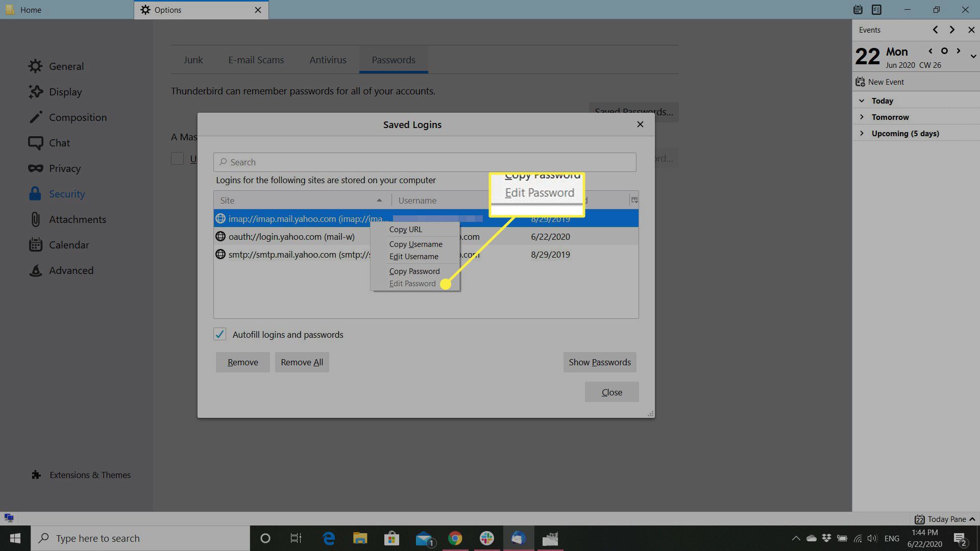
Task: Open the Windows Start menu
Action: 15,538
